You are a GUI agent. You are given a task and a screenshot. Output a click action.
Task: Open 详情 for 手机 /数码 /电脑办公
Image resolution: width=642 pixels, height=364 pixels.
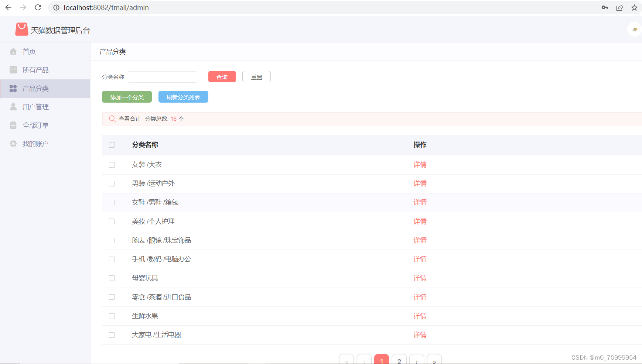420,259
